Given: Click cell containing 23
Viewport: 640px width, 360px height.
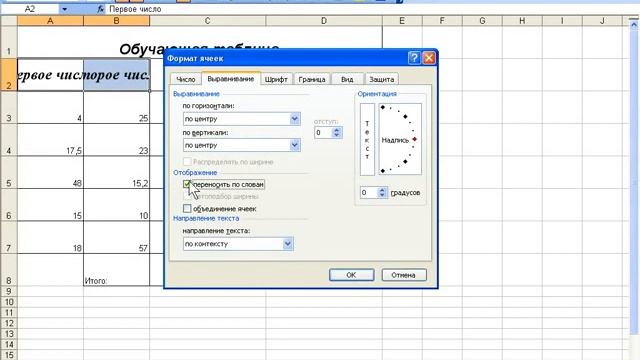Looking at the screenshot, I should point(116,140).
